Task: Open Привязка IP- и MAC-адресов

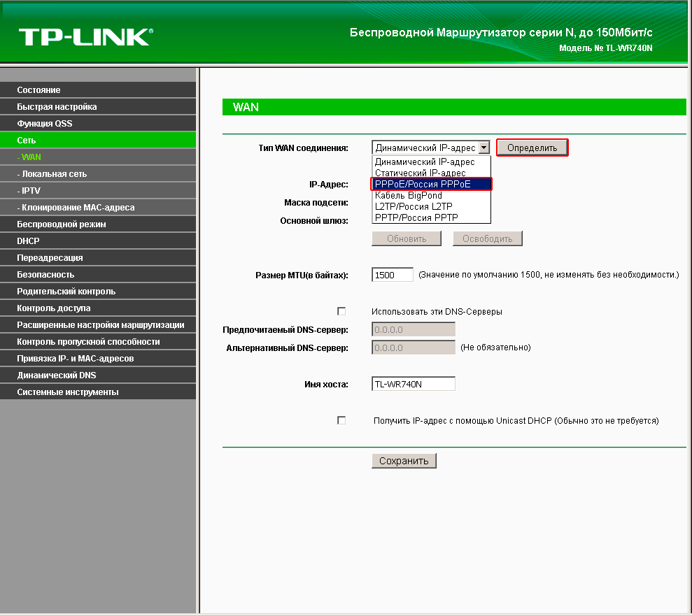Action: pos(98,358)
